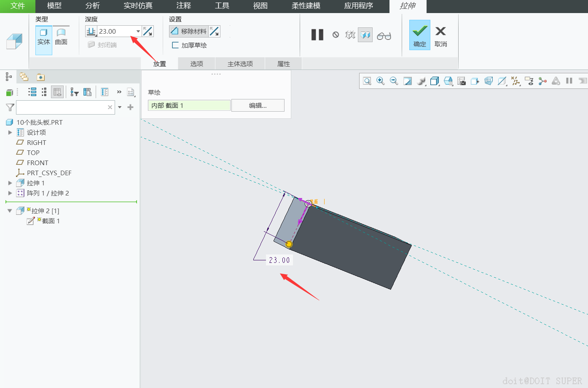
Task: Select the Model Tree tab icon
Action: [x=8, y=77]
